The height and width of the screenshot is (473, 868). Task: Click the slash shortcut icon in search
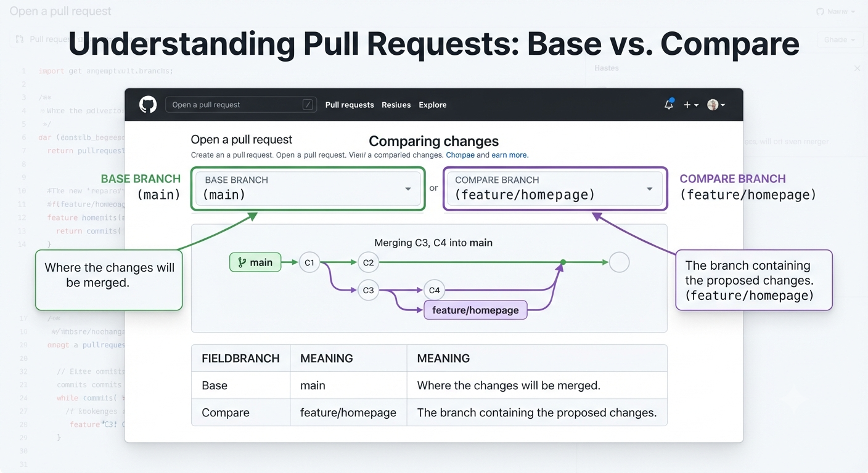308,105
